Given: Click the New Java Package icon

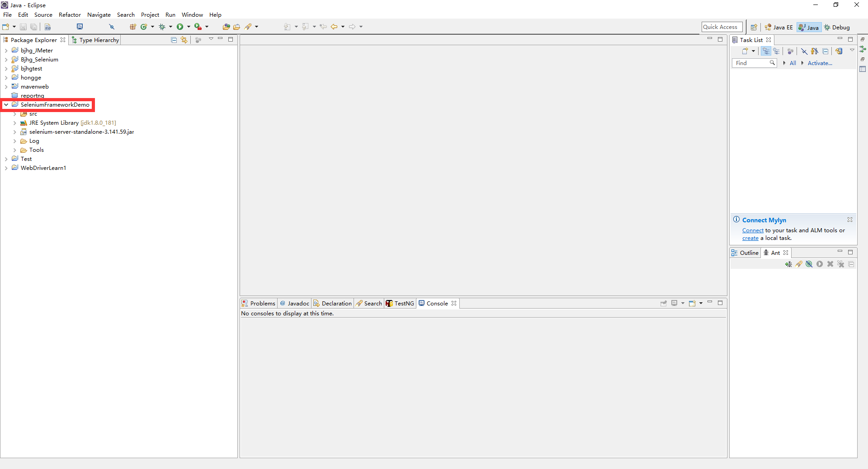Looking at the screenshot, I should tap(133, 27).
